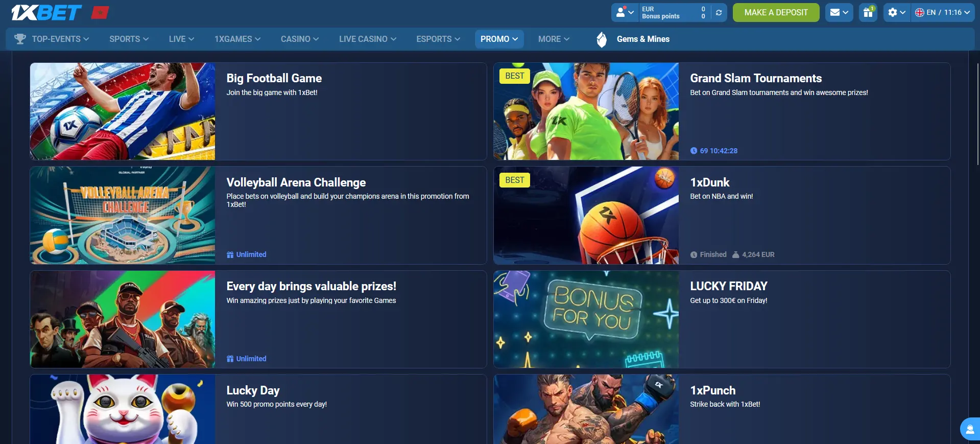Viewport: 980px width, 444px height.
Task: Open the gift bonuses icon
Action: [868, 12]
